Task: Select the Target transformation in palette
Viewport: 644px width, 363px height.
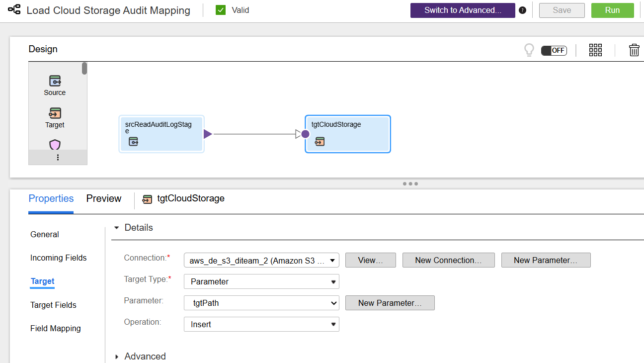Action: point(55,118)
